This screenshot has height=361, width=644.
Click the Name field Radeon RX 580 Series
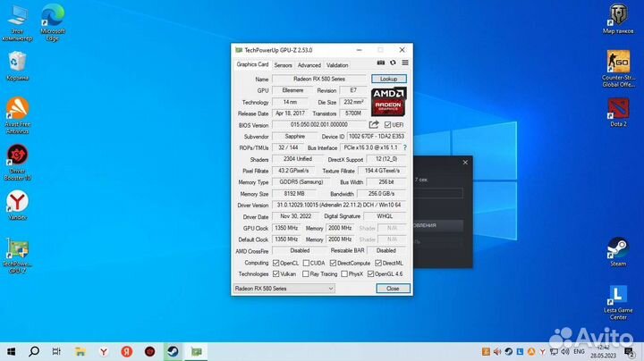319,79
